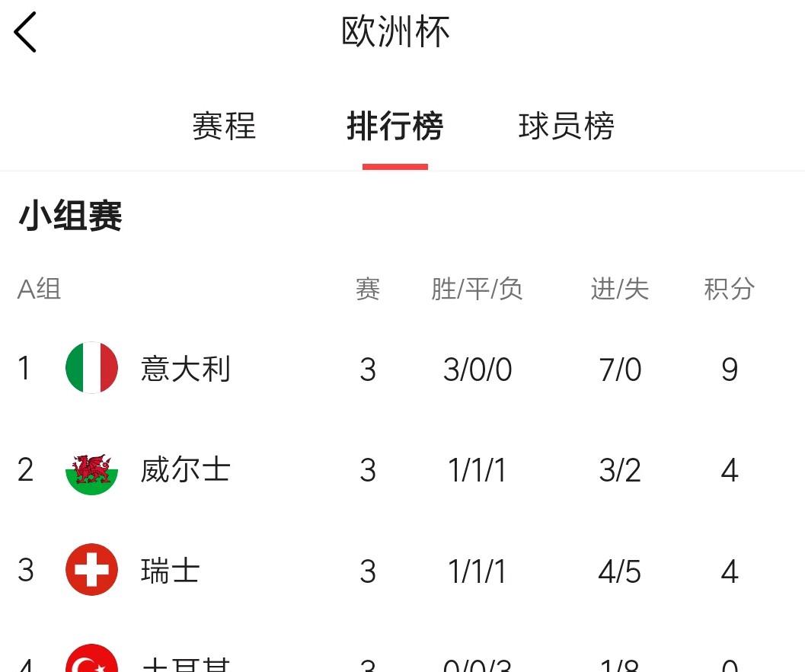Click Italy's 9 points value

[730, 370]
